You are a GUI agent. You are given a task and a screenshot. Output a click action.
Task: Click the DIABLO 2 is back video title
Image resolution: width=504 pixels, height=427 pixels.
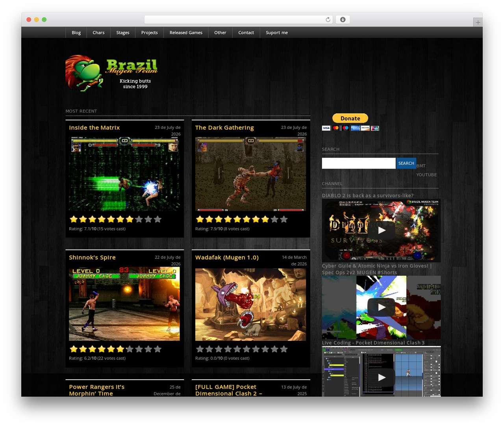(x=368, y=195)
